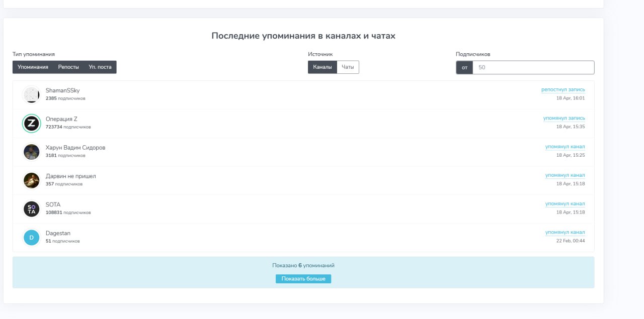The width and height of the screenshot is (644, 319).
Task: Open упомянул канал link for Dagestan
Action: (x=565, y=233)
